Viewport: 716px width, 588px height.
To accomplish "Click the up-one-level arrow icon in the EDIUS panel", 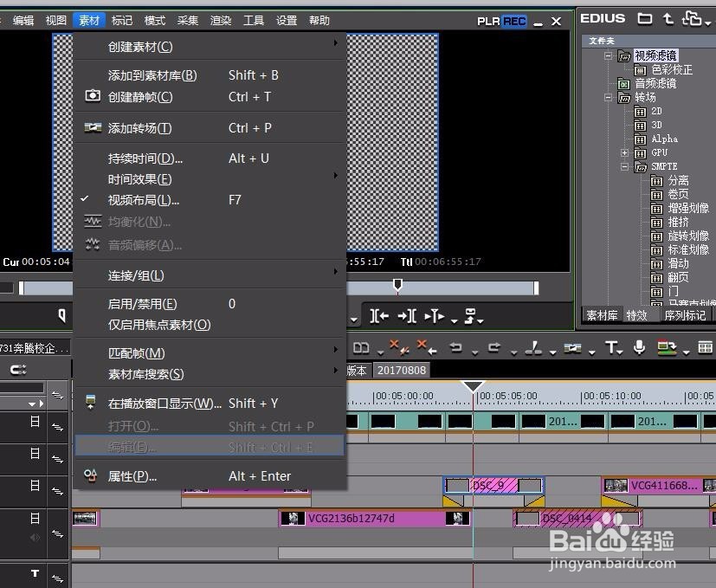I will pos(668,19).
